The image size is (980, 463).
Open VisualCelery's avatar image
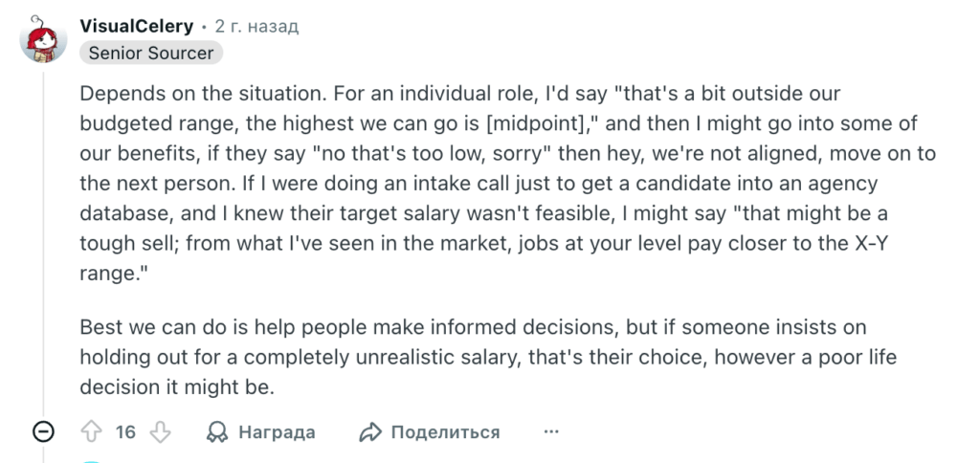tap(43, 39)
